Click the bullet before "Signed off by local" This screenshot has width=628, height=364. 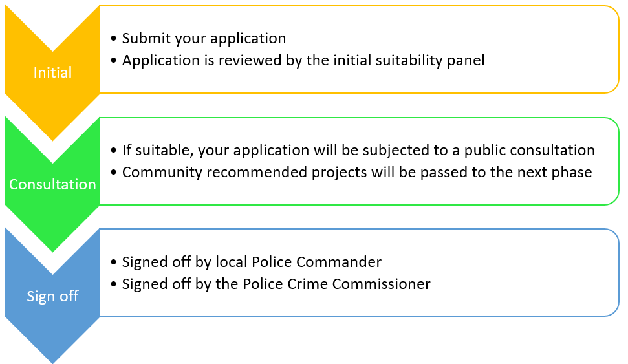[114, 263]
